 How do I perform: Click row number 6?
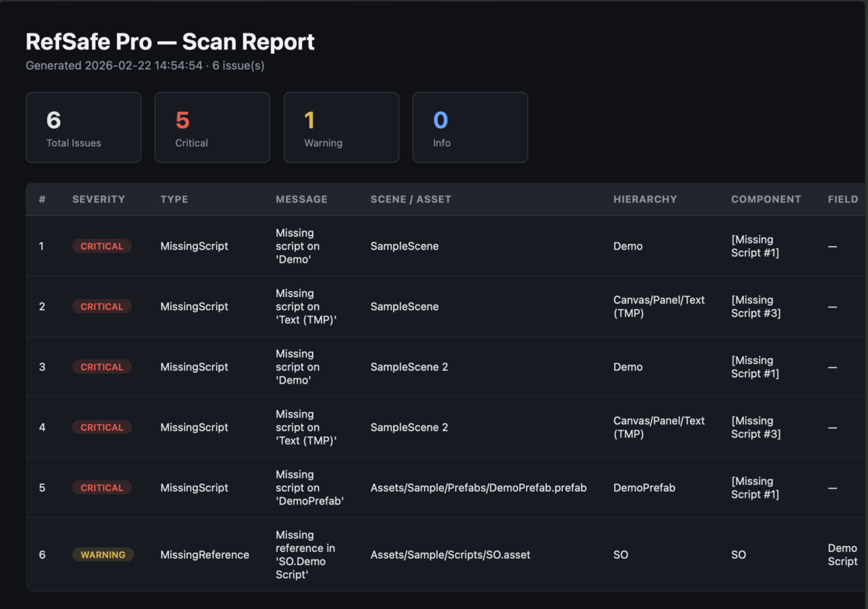pos(42,555)
